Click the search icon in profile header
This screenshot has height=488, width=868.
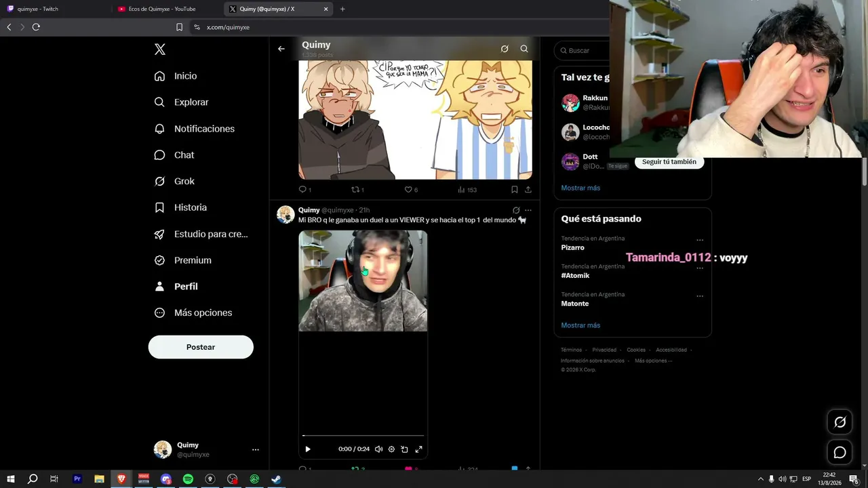pos(524,49)
